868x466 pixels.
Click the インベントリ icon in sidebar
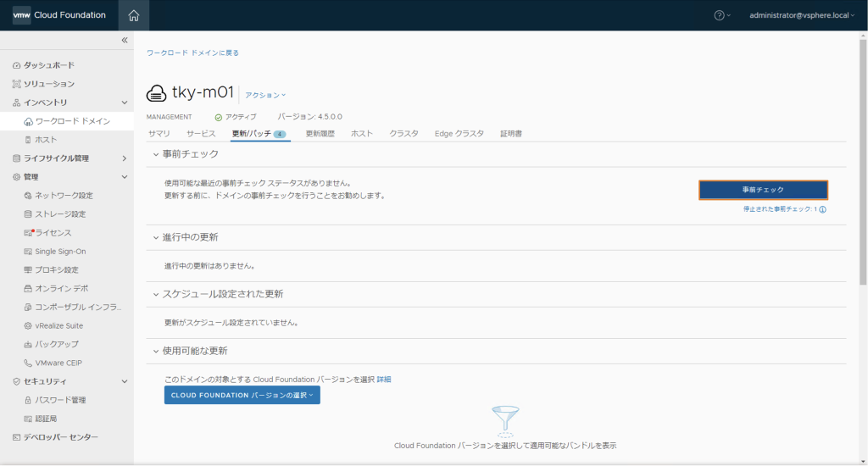(17, 103)
